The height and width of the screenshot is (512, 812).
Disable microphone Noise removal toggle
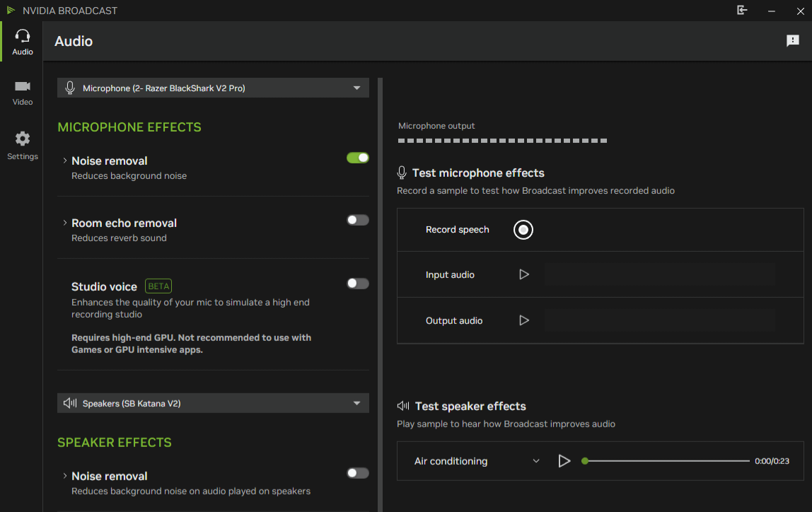click(357, 158)
